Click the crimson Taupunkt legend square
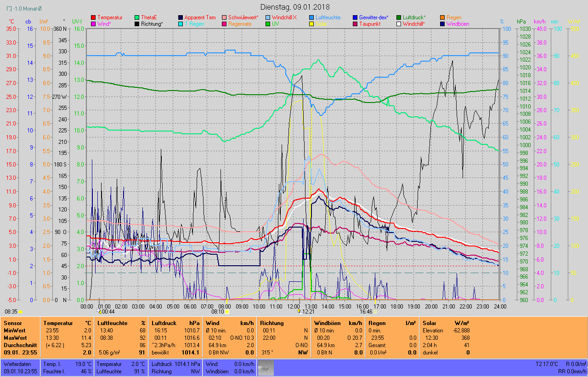 355,24
